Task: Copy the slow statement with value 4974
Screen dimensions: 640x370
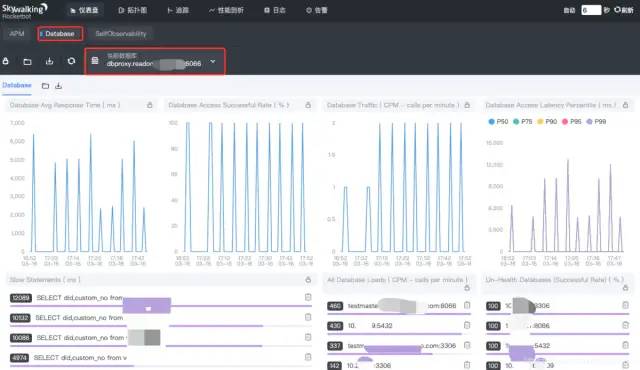Action: point(308,357)
